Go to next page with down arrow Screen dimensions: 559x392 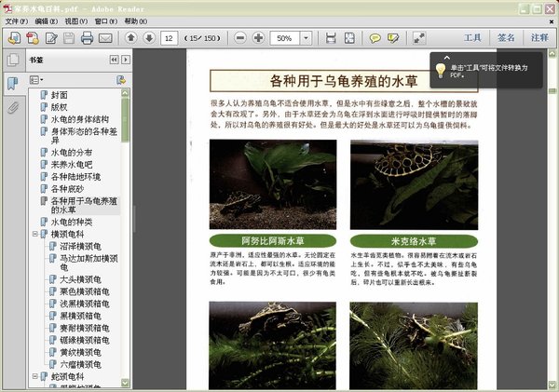click(x=149, y=38)
